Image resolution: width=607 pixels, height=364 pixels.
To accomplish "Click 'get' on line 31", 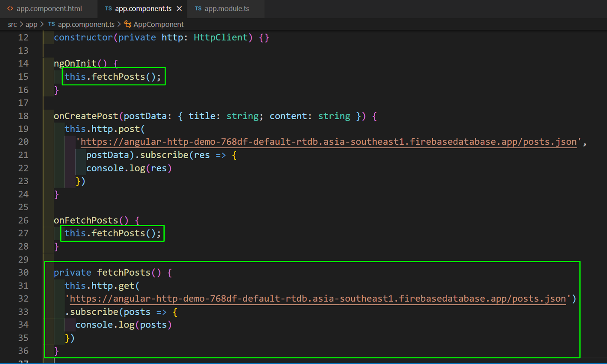I will point(126,285).
